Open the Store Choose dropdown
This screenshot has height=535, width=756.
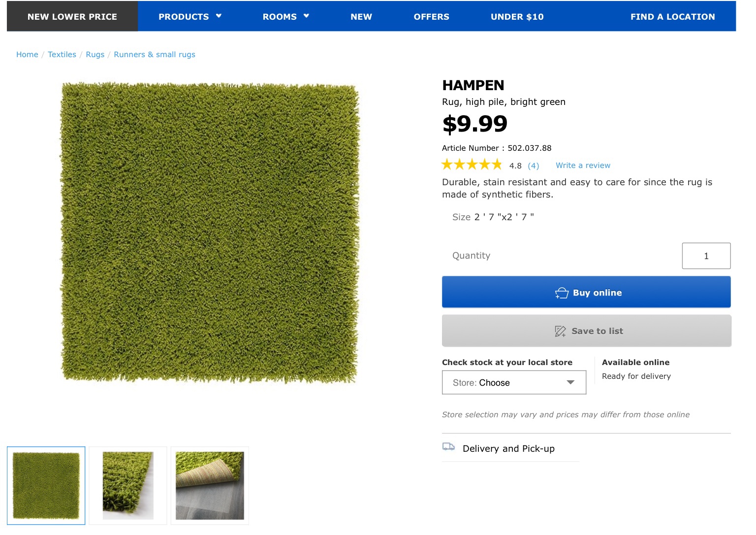(x=514, y=383)
